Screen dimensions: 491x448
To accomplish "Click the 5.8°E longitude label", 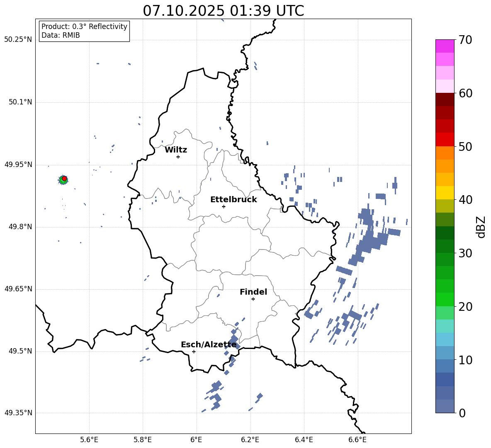I will pos(143,440).
